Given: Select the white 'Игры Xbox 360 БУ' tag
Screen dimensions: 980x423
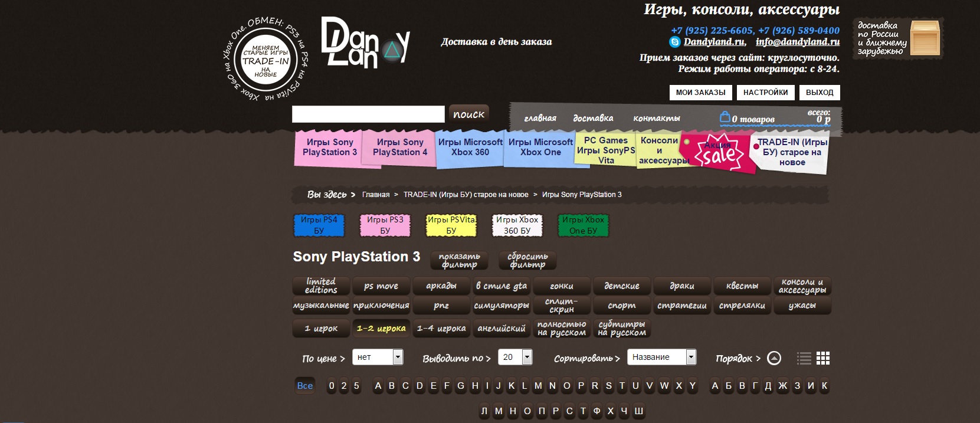Looking at the screenshot, I should tap(517, 225).
